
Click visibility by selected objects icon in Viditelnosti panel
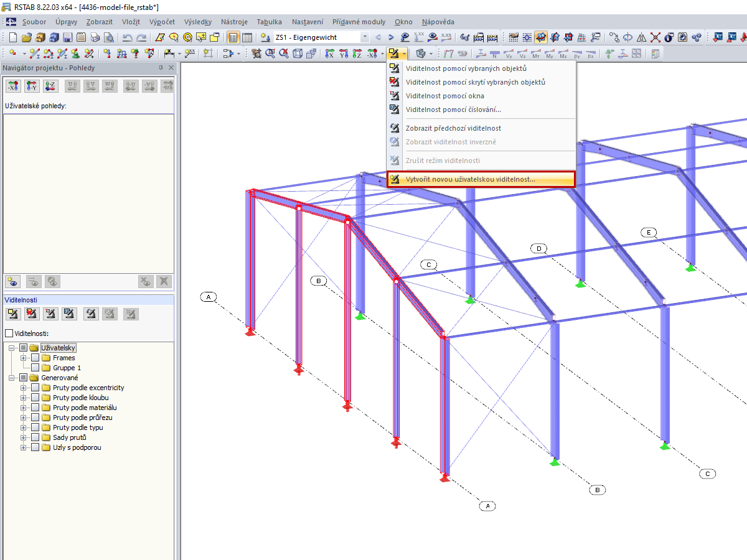point(12,314)
